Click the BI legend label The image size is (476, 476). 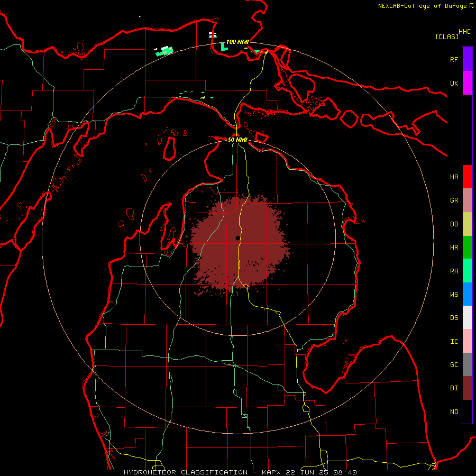tap(454, 388)
